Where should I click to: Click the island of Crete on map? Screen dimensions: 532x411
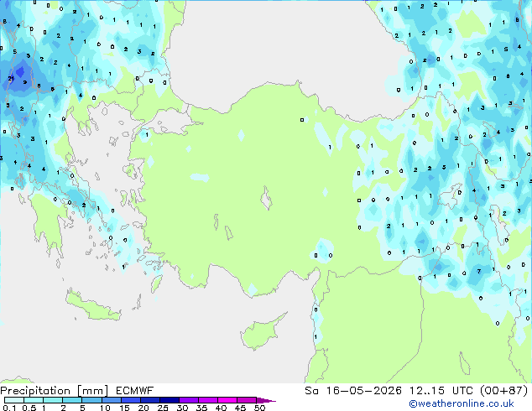point(93,306)
